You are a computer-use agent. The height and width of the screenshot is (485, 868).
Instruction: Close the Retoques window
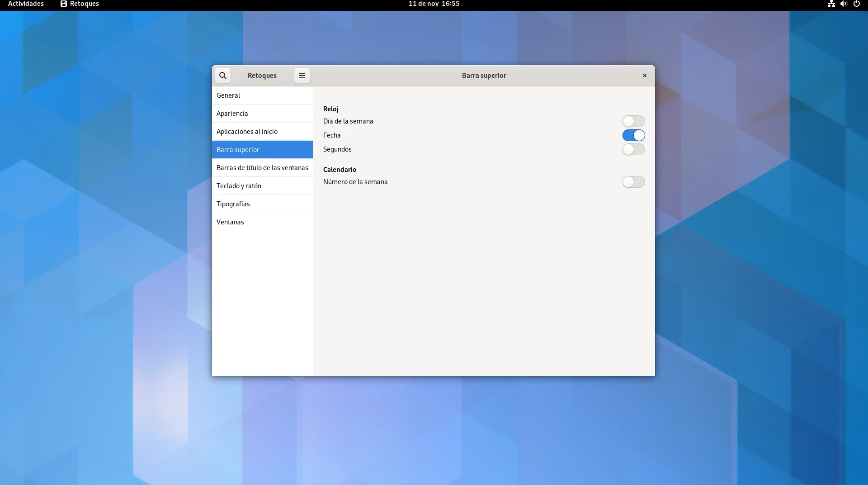coord(644,76)
